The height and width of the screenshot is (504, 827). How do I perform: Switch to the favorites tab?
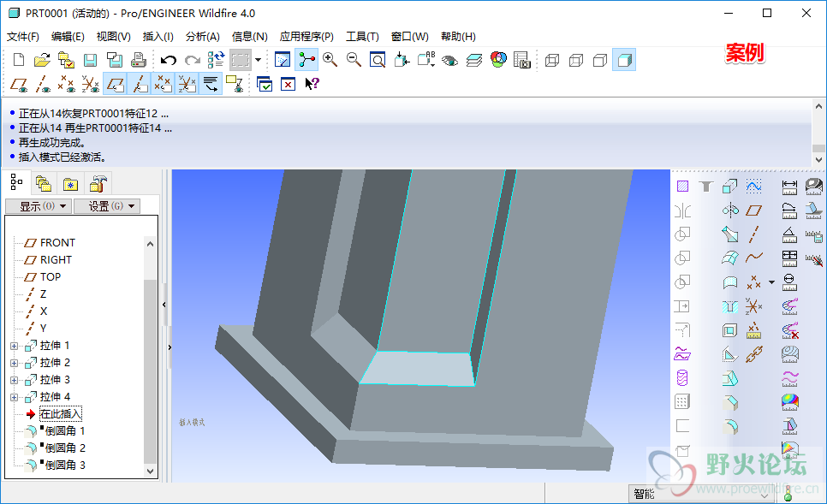70,184
